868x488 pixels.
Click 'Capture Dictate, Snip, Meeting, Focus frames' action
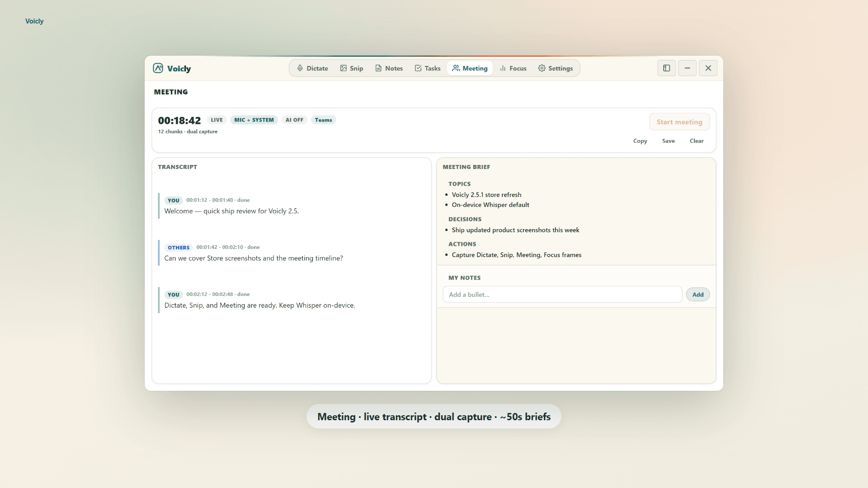tap(517, 255)
